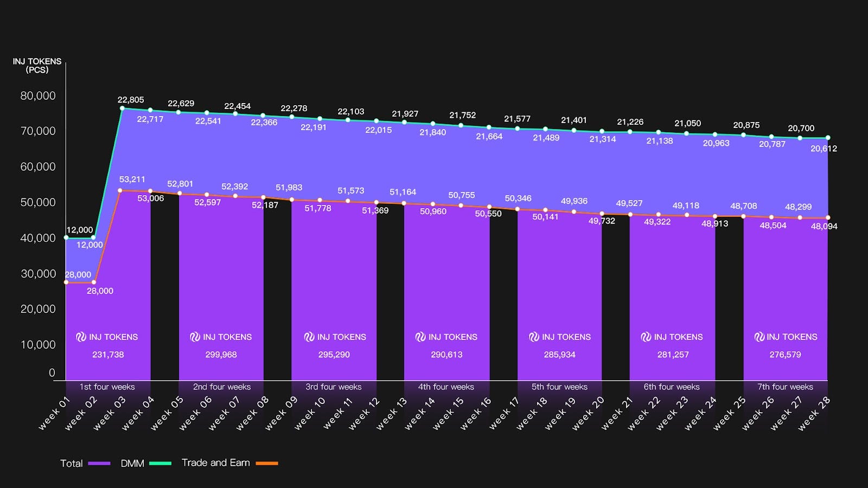
Task: Click the INJ logo above 276,579
Action: (759, 337)
